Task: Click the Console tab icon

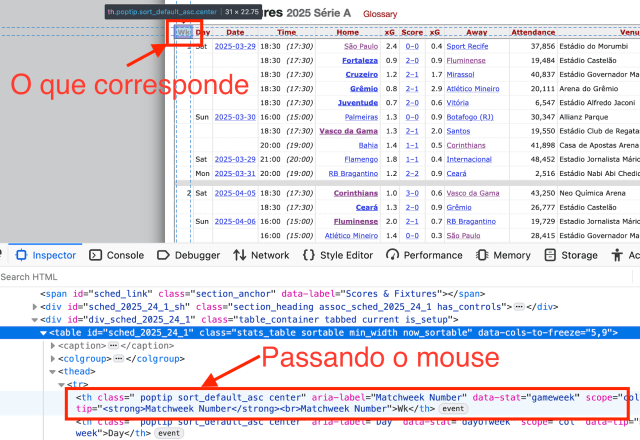Action: pos(95,255)
